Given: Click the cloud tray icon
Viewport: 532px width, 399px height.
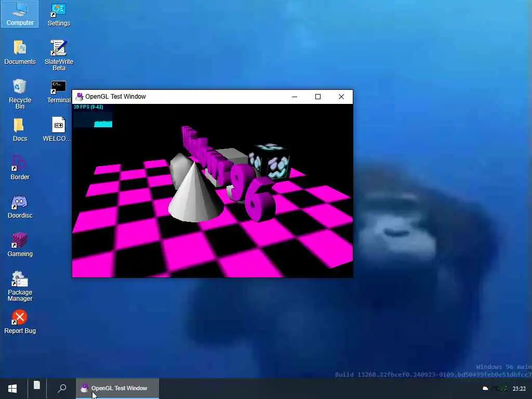Looking at the screenshot, I should (486, 389).
